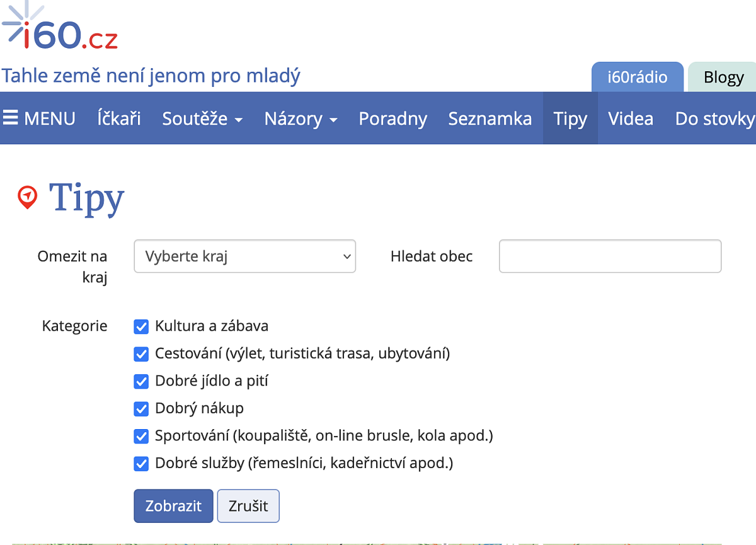This screenshot has width=756, height=545.
Task: Click the red location pin icon beside Tipy
Action: click(x=27, y=197)
